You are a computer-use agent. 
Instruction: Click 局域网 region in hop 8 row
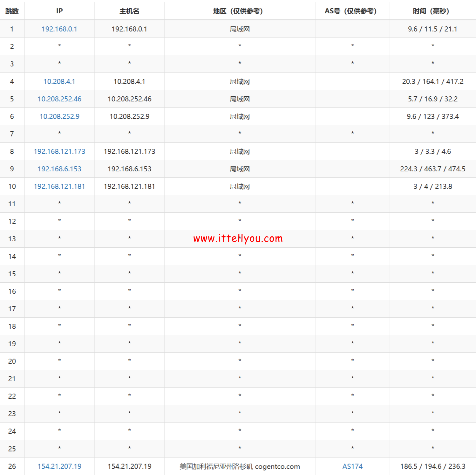240,151
